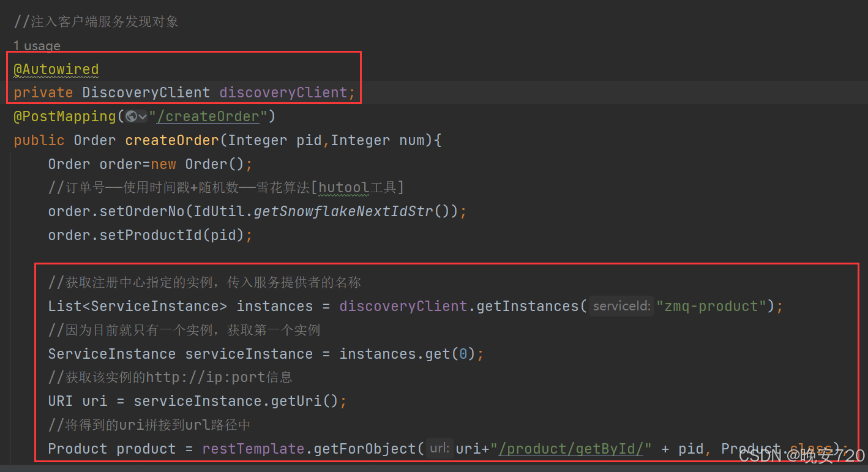Click the setOrderNo method call

pyautogui.click(x=142, y=211)
